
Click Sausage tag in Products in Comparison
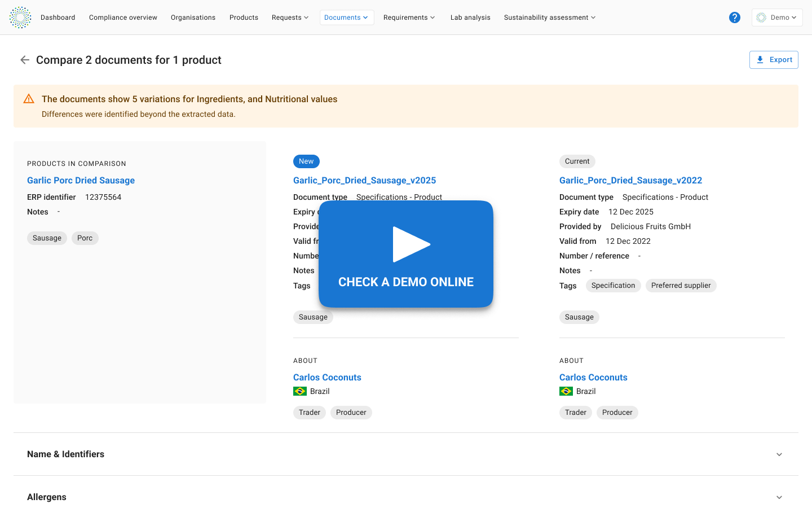[47, 238]
